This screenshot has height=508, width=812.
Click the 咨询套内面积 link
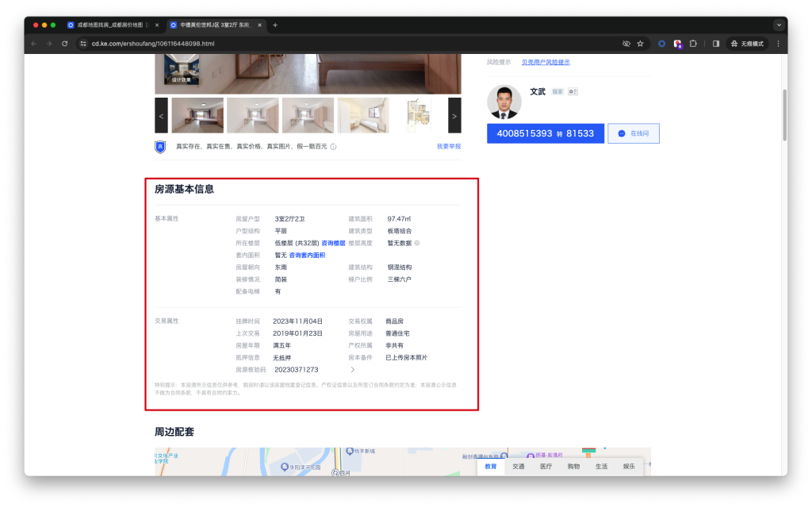click(307, 255)
